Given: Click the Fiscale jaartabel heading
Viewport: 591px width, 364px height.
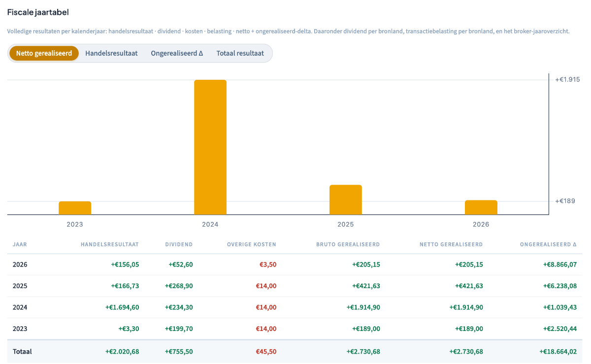Looking at the screenshot, I should pos(38,12).
